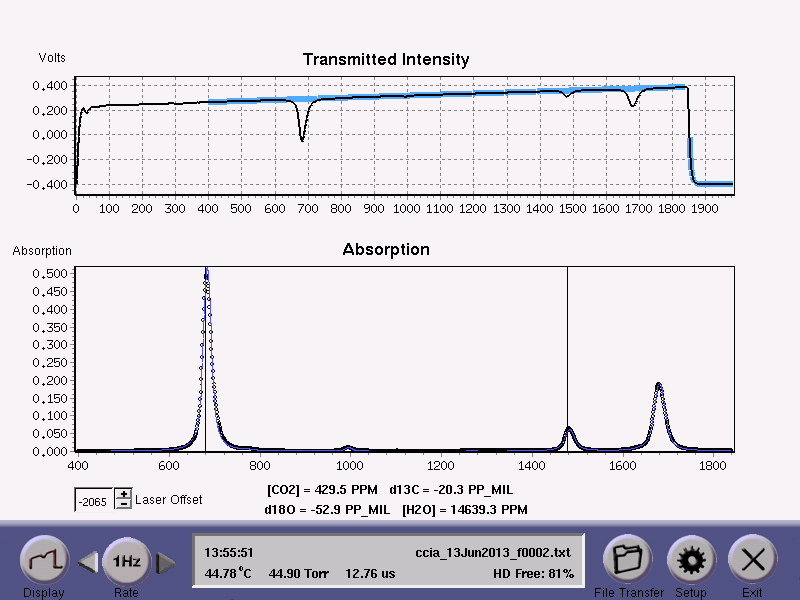Increase rate with the right arrow

tap(165, 563)
